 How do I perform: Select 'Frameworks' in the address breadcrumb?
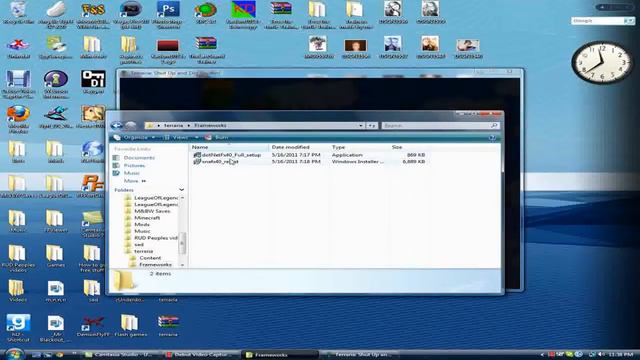[210, 126]
